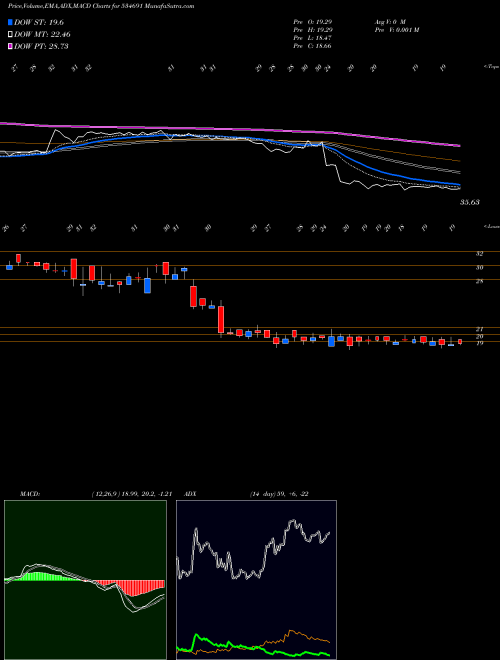Open the green MACD histogram chart panel
The width and height of the screenshot is (500, 660).
click(85, 580)
